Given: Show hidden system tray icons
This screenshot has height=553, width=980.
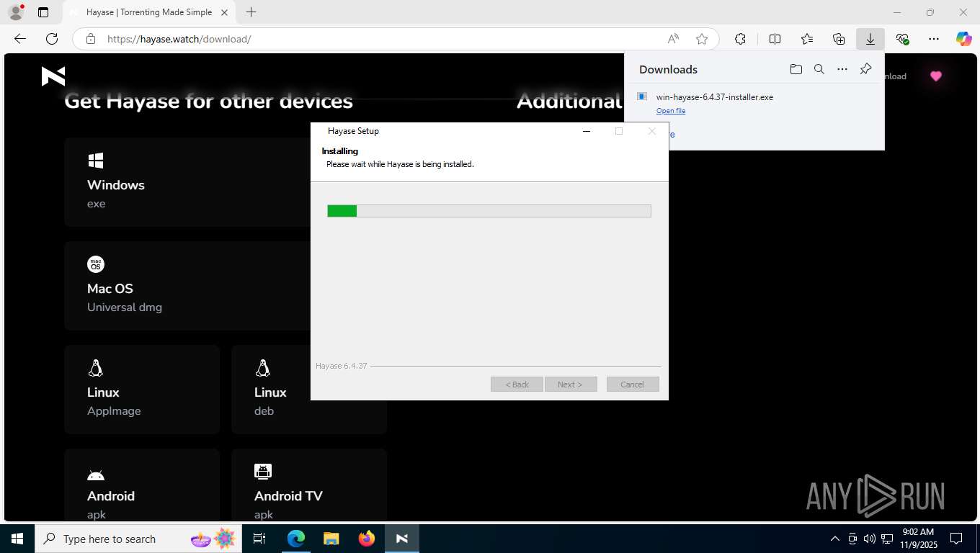Looking at the screenshot, I should coord(835,539).
